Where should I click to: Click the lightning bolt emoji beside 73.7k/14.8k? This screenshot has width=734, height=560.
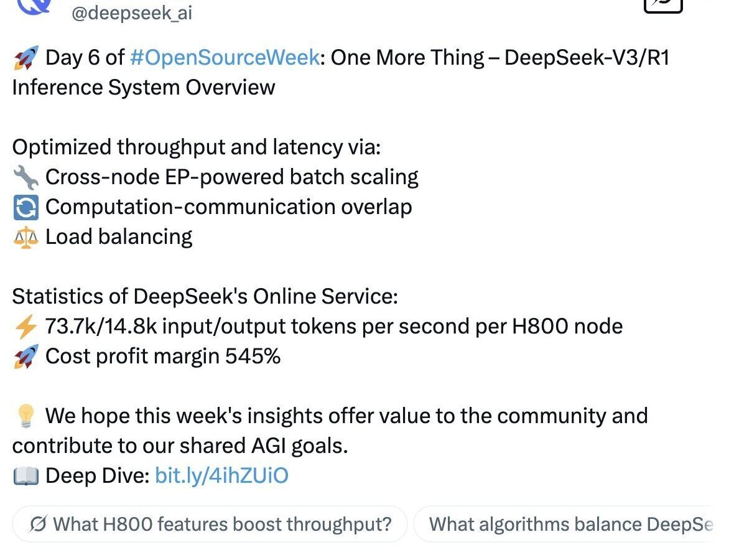tap(26, 327)
